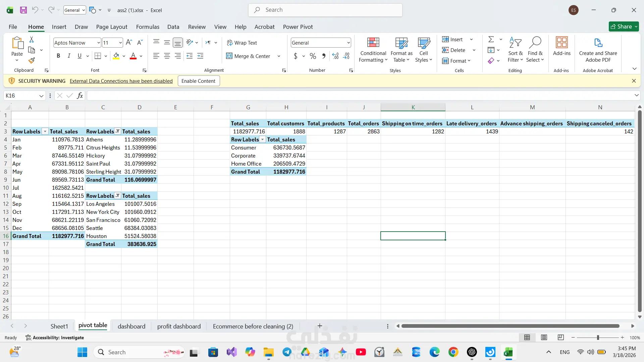Click the Enable Content button
This screenshot has width=644, height=362.
(198, 81)
